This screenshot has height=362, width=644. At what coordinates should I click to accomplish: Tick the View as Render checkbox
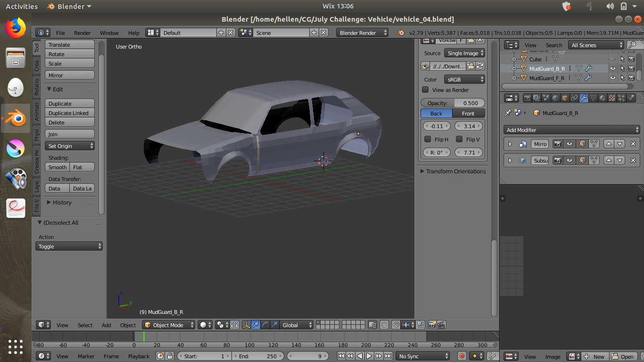[426, 90]
